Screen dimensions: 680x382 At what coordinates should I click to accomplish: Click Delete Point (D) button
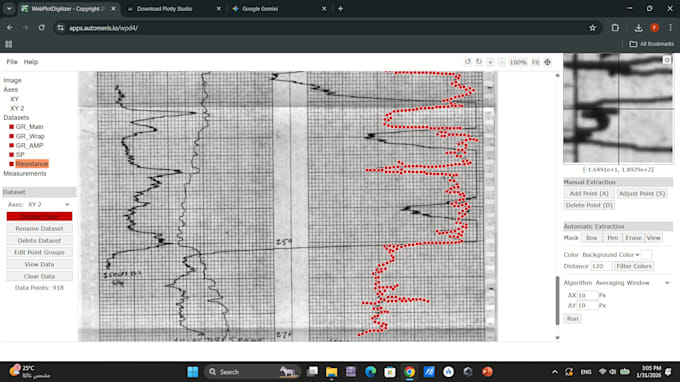pos(589,205)
